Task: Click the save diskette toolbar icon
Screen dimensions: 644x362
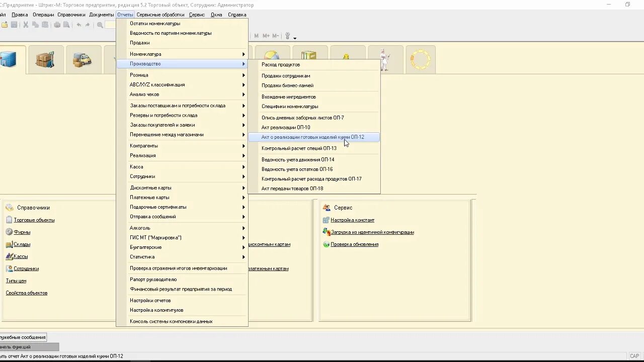Action: pyautogui.click(x=14, y=25)
